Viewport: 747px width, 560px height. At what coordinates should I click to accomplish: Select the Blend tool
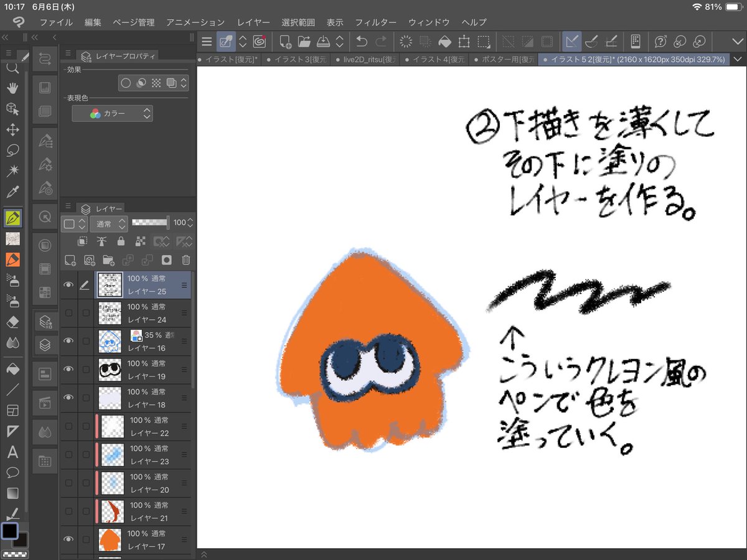click(12, 342)
